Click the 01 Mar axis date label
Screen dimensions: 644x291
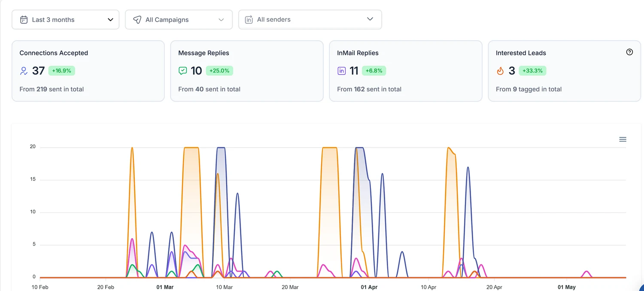(x=165, y=287)
